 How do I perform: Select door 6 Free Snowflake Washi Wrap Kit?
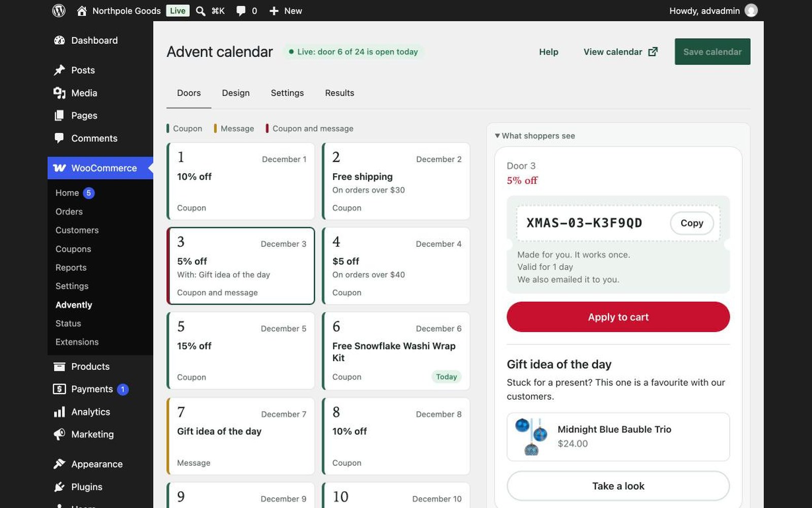click(x=396, y=351)
